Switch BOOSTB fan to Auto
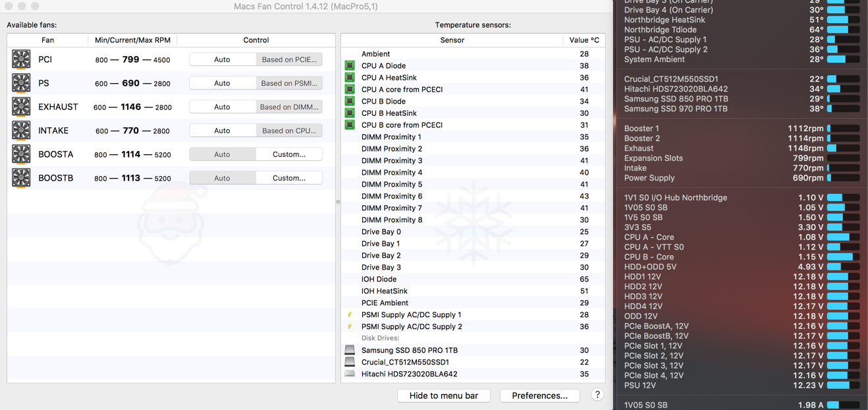This screenshot has height=410, width=868. [223, 178]
